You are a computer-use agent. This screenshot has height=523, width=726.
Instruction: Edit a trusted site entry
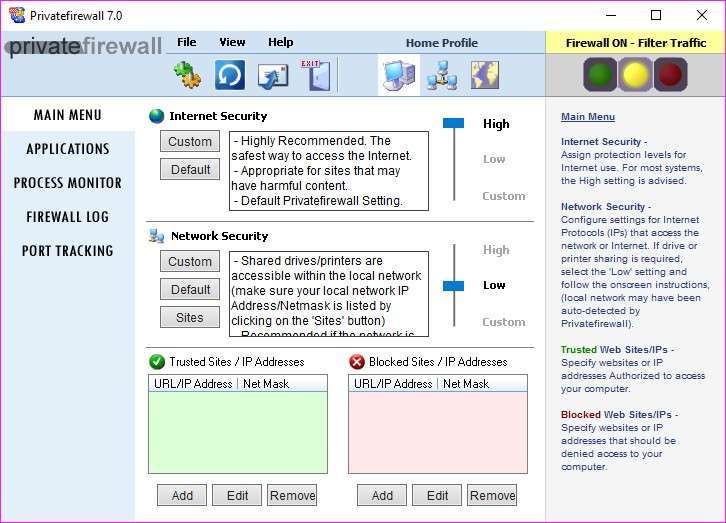click(x=237, y=496)
